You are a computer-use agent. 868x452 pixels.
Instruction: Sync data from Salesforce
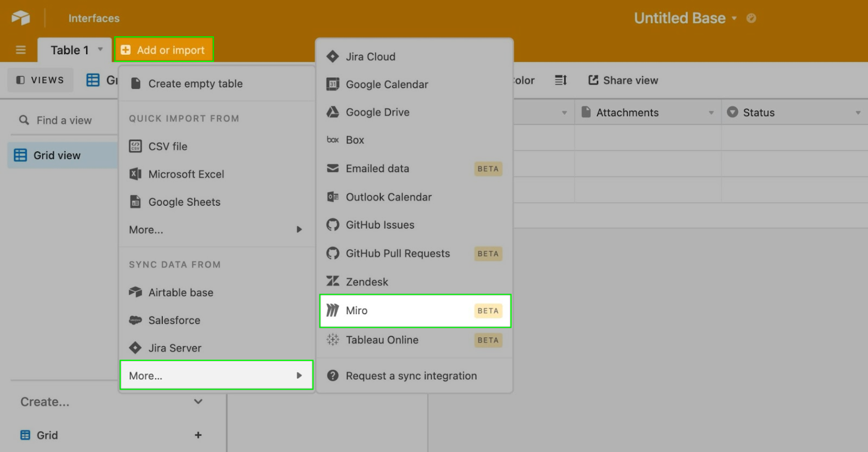[x=216, y=320]
